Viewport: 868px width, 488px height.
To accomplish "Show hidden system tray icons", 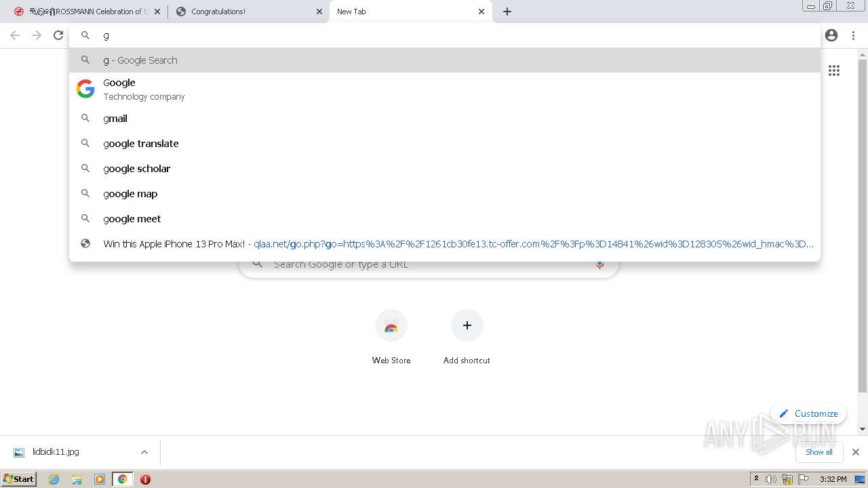I will 756,479.
